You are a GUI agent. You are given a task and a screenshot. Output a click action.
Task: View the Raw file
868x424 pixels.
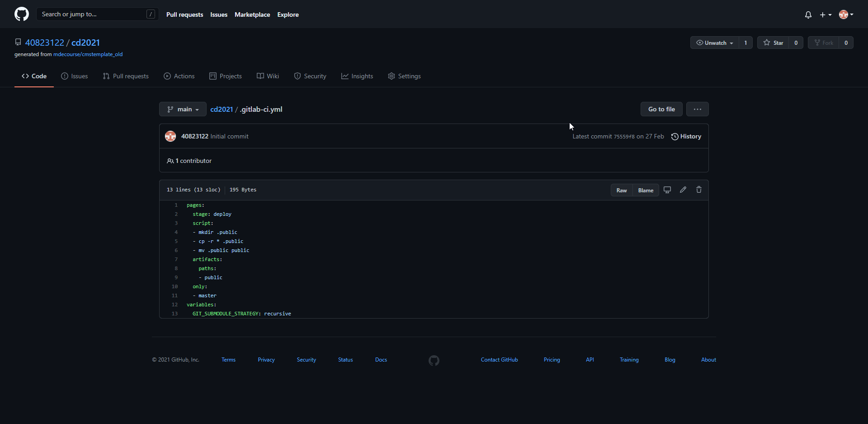click(622, 190)
